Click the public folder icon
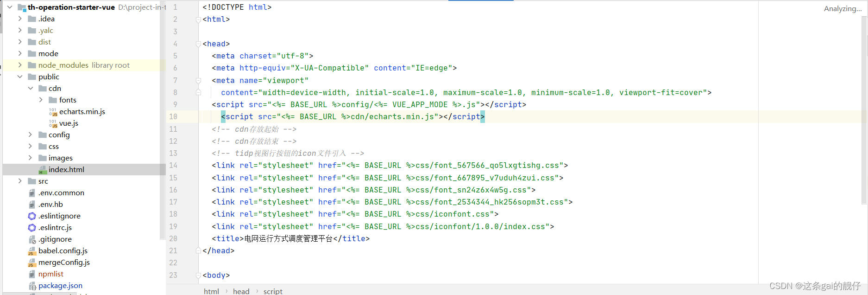This screenshot has width=868, height=295. [x=32, y=77]
